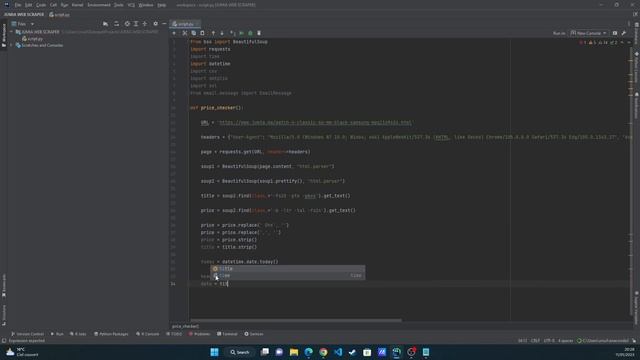Screen dimensions: 640x360
Task: Click the price_checker breadcrumb below editor
Action: pyautogui.click(x=185, y=326)
